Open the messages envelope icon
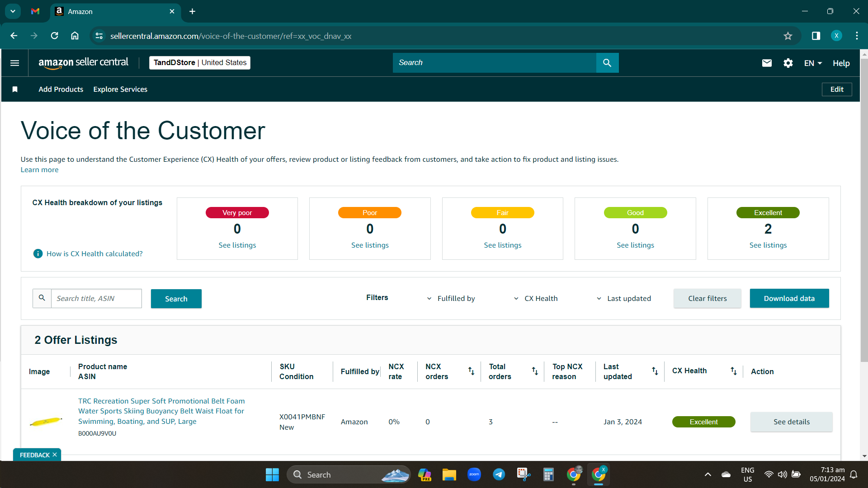 click(767, 63)
